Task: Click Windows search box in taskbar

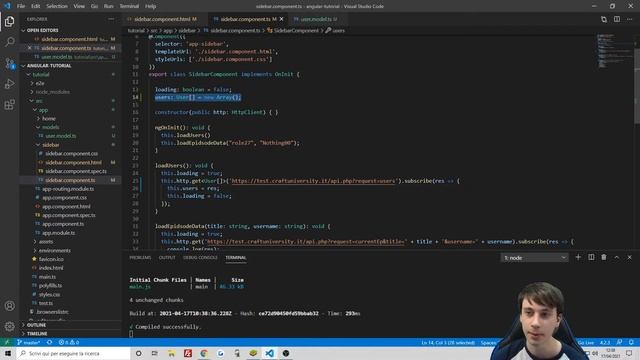Action: pyautogui.click(x=73, y=353)
